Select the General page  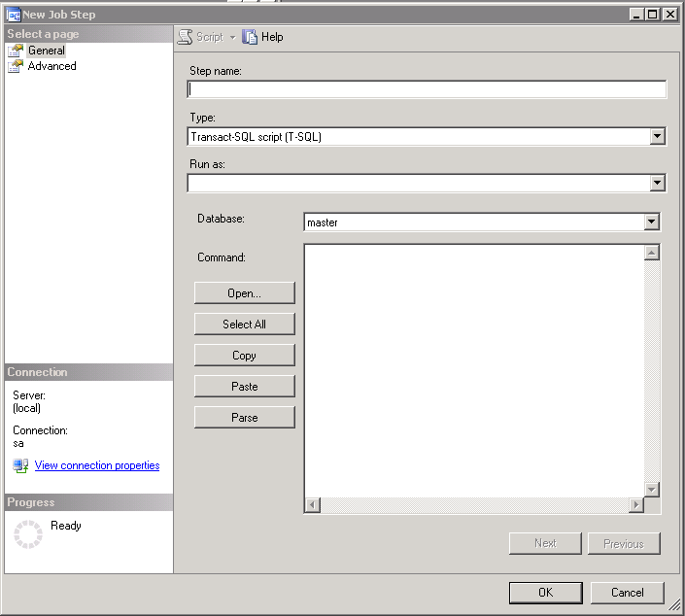coord(47,51)
